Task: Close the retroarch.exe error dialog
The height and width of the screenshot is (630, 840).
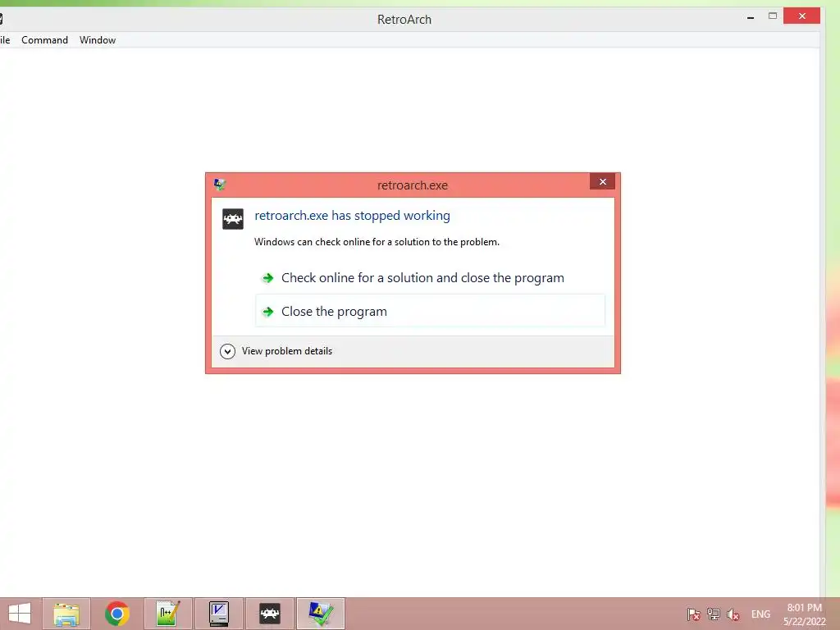Action: coord(602,181)
